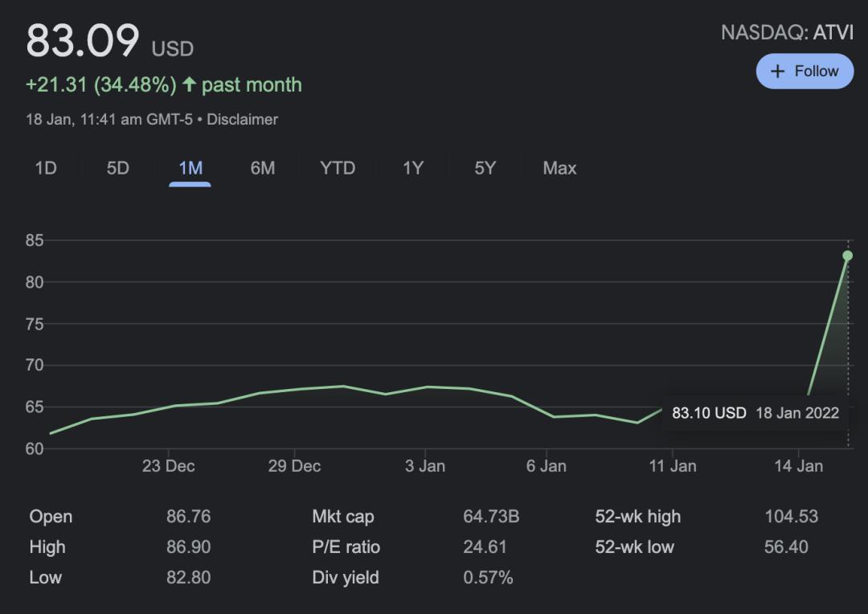Click the Follow button
Screen dimensions: 868x614
point(805,72)
